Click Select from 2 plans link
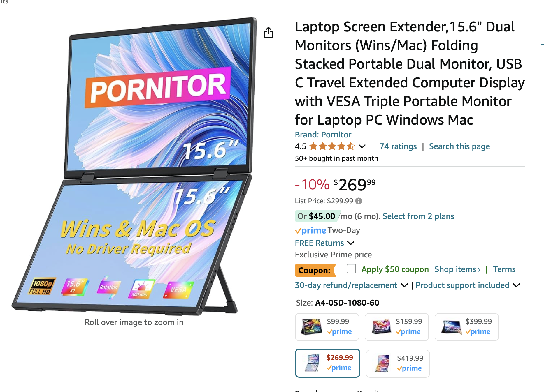Viewport: 544px width, 392px height. point(418,216)
